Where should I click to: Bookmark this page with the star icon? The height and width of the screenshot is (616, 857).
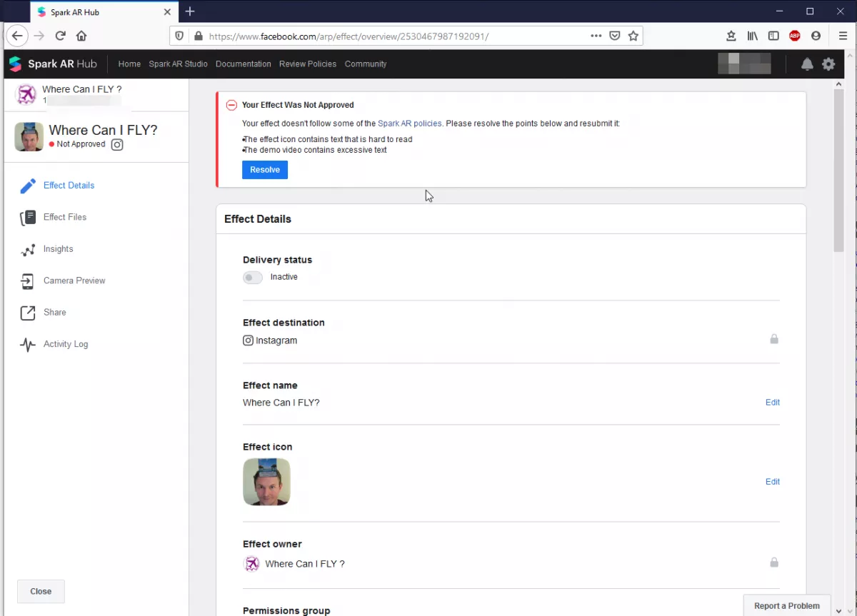coord(633,36)
